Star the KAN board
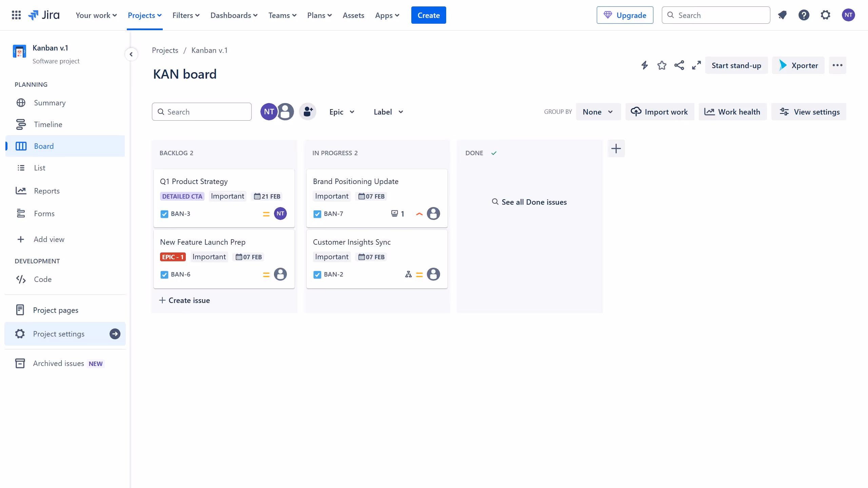The height and width of the screenshot is (488, 868). [662, 65]
